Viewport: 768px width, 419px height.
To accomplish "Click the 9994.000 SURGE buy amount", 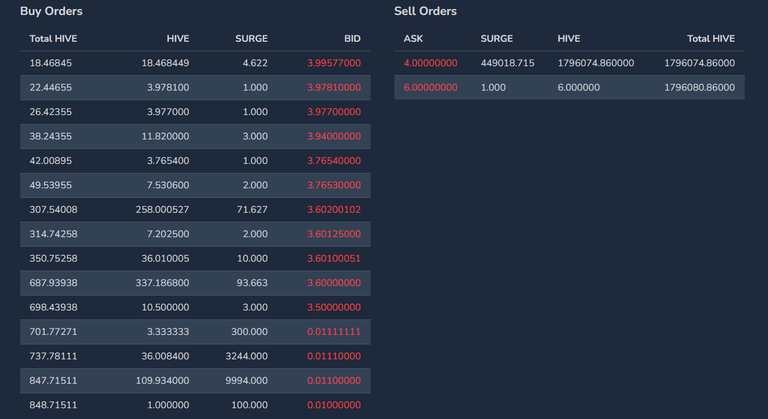I will pos(246,381).
